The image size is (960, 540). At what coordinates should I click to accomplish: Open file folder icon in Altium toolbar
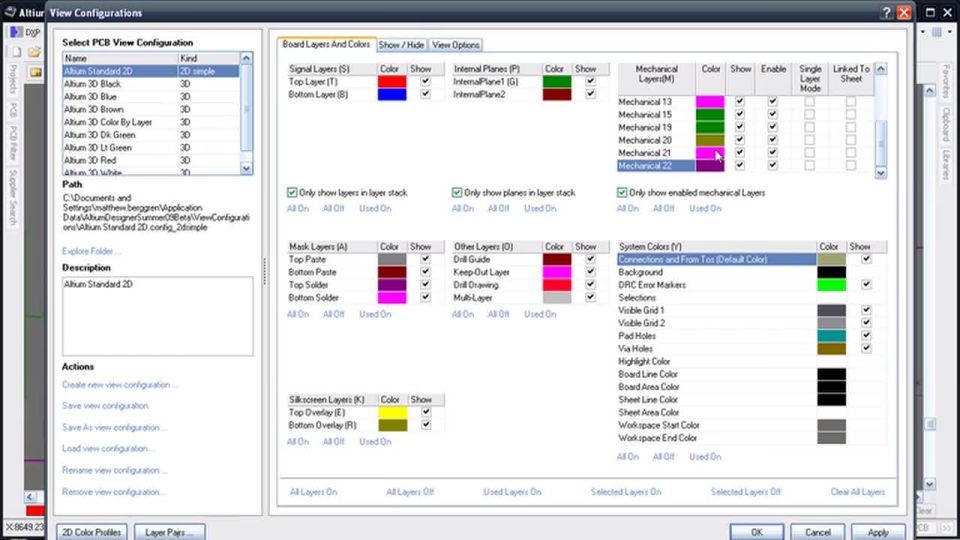pos(35,52)
